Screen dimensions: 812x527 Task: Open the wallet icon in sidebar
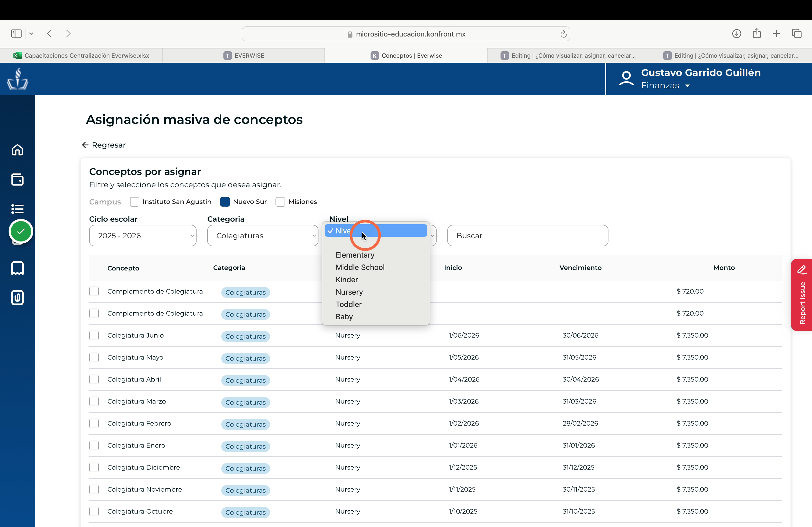[x=17, y=179]
